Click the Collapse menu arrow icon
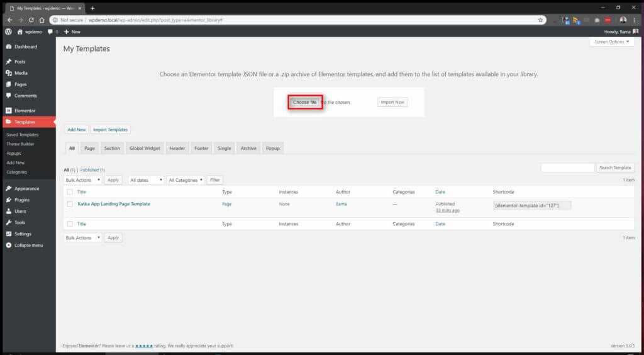 (x=8, y=245)
